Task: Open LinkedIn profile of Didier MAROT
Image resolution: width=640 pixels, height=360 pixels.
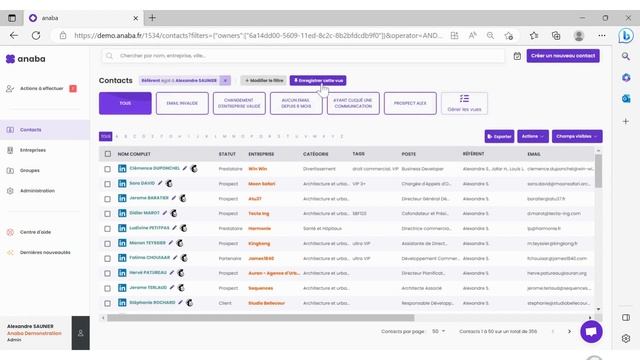Action: pyautogui.click(x=122, y=213)
